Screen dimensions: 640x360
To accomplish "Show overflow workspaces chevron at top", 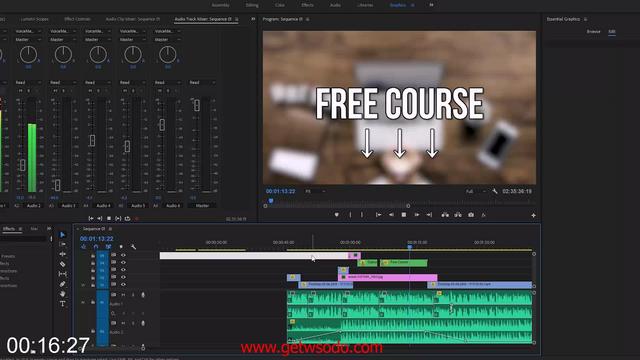I will point(431,5).
